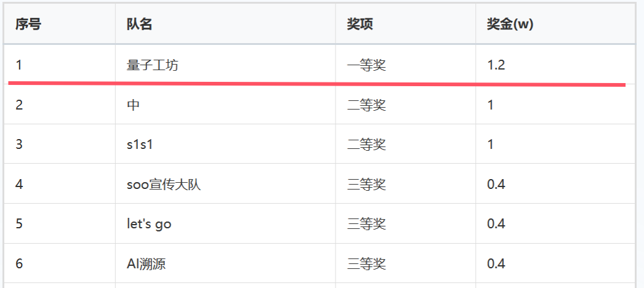Select the 一等奖 award cell
Screen dimensions: 644x288
[366, 65]
